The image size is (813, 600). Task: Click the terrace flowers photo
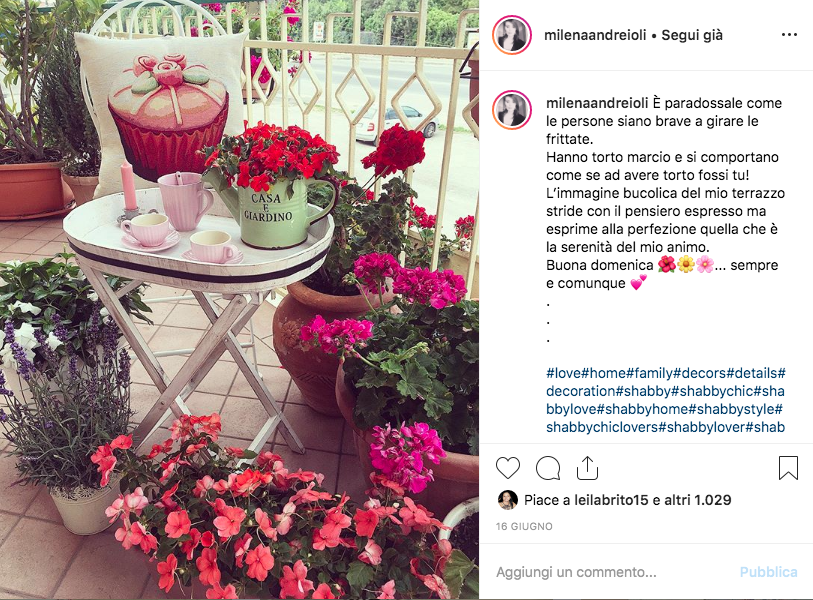[239, 300]
